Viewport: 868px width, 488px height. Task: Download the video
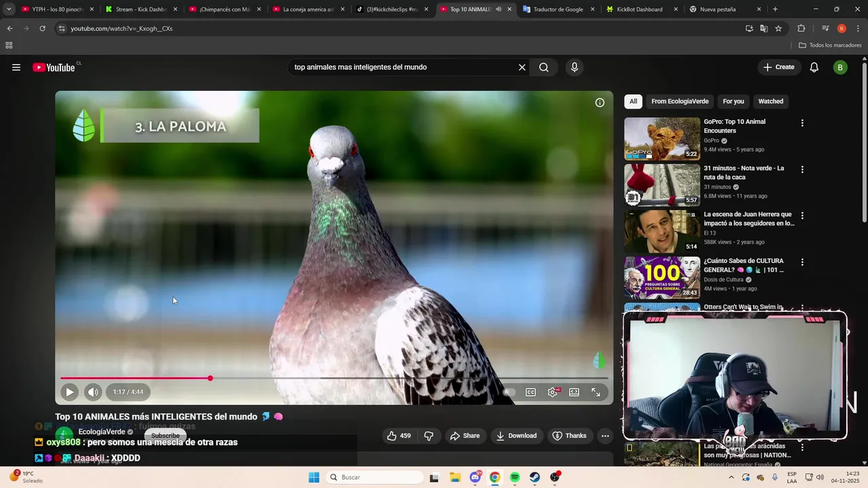pyautogui.click(x=517, y=436)
